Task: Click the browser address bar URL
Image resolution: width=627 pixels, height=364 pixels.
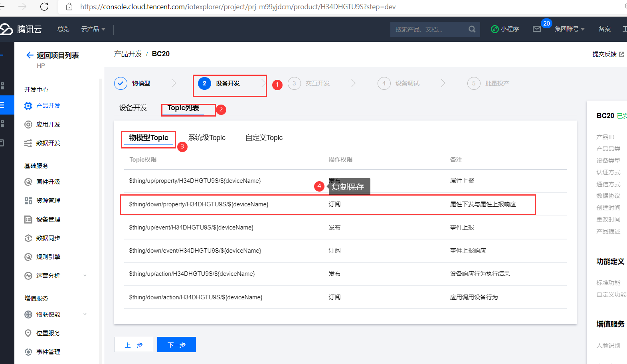Action: pos(238,7)
